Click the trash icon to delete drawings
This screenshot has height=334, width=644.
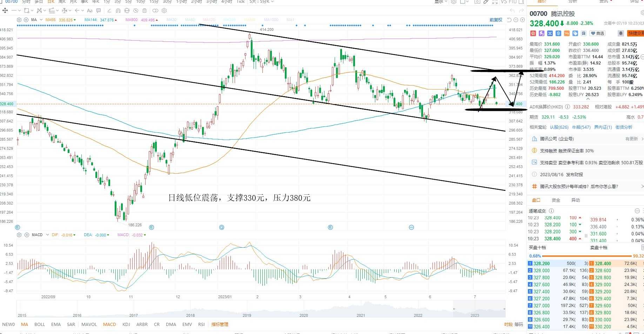click(x=145, y=11)
